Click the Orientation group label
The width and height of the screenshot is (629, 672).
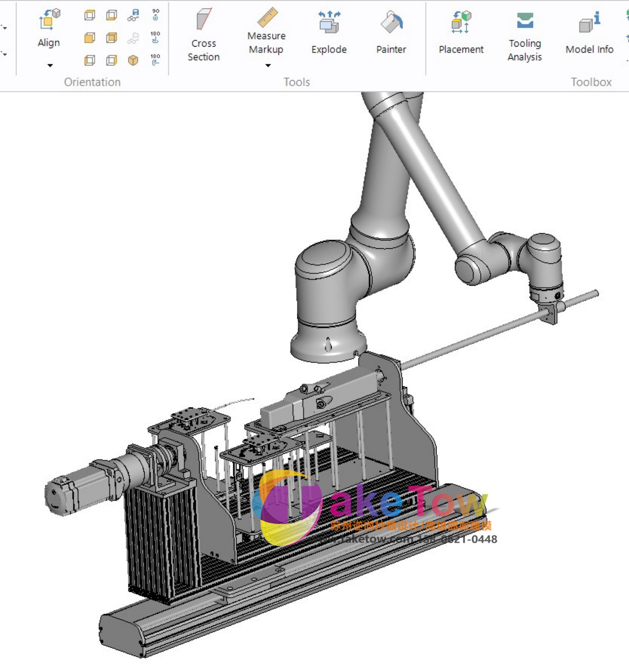pos(92,82)
